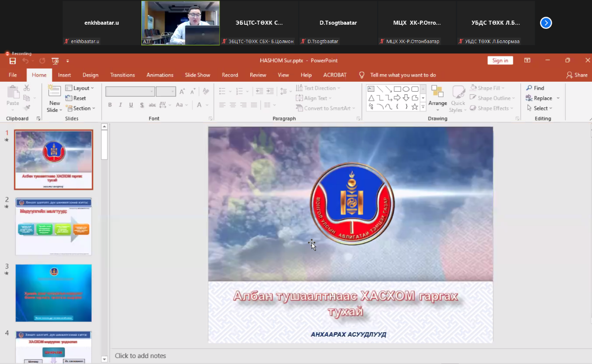The image size is (592, 364).
Task: Open the Slide Show tab
Action: pos(197,75)
